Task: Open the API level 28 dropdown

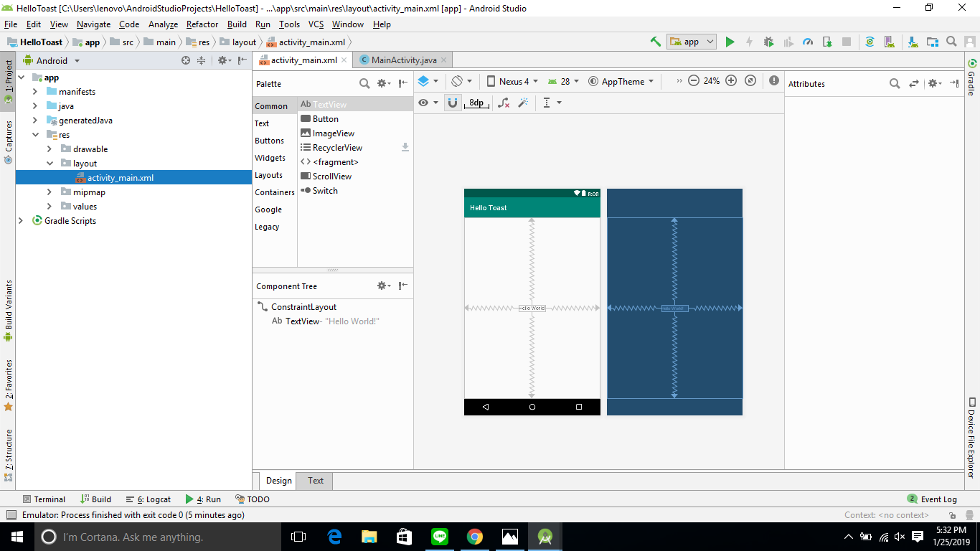Action: tap(563, 81)
